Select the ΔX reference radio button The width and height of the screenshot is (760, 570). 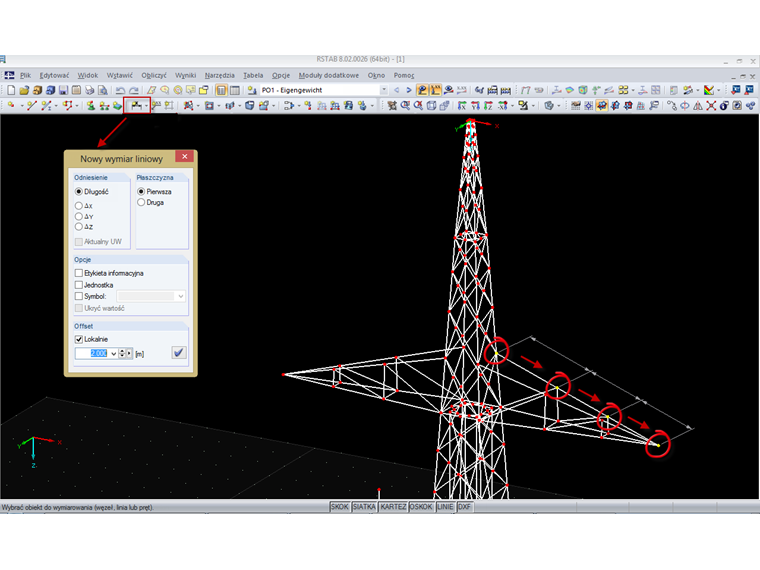click(79, 205)
